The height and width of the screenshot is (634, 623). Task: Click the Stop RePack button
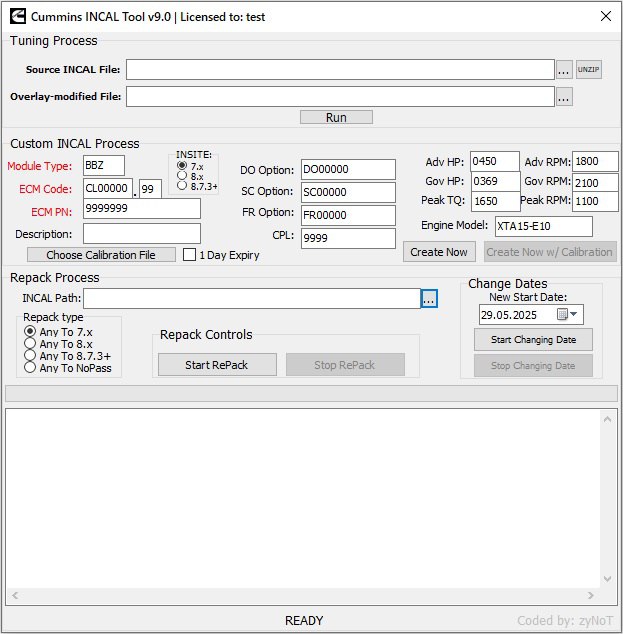[345, 365]
